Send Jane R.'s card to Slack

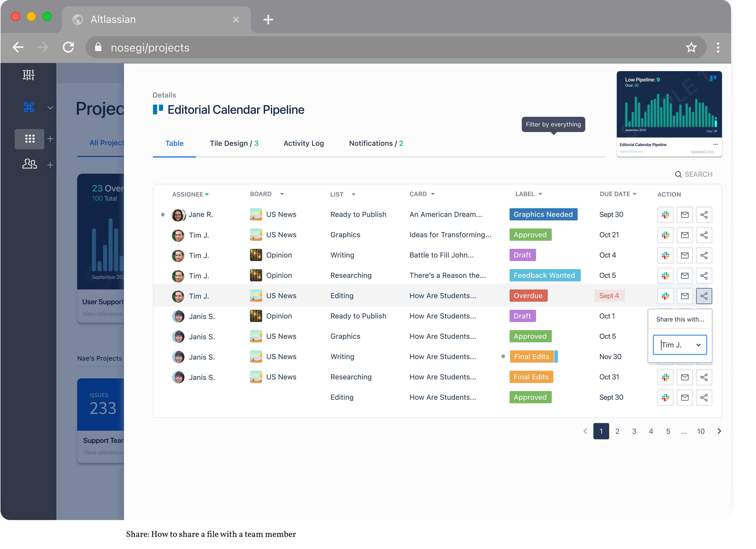[665, 215]
